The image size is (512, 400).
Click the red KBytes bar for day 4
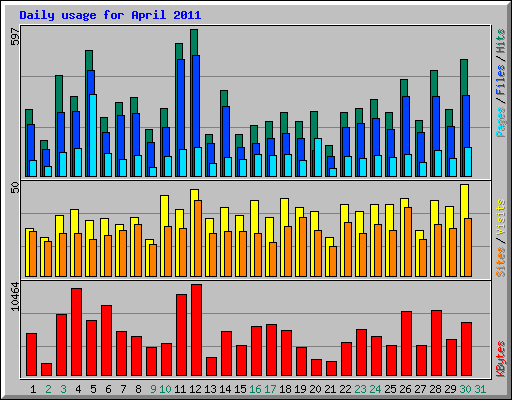click(76, 332)
